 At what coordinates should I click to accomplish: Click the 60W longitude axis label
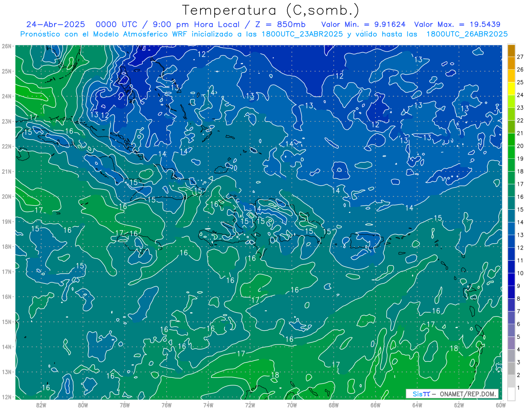[x=501, y=405]
